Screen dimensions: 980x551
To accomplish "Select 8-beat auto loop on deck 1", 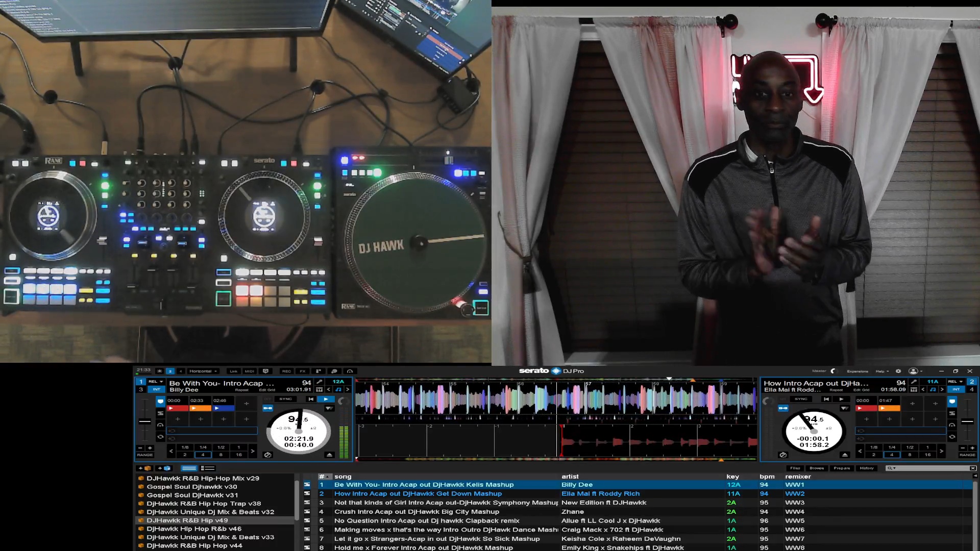I will coord(220,455).
